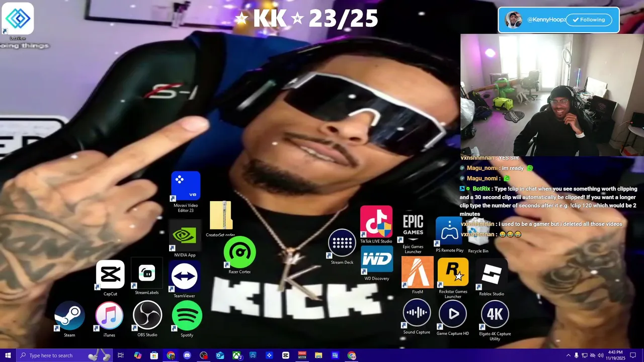Open the LedView shortcut on the desktop
The height and width of the screenshot is (362, 644).
click(x=18, y=22)
